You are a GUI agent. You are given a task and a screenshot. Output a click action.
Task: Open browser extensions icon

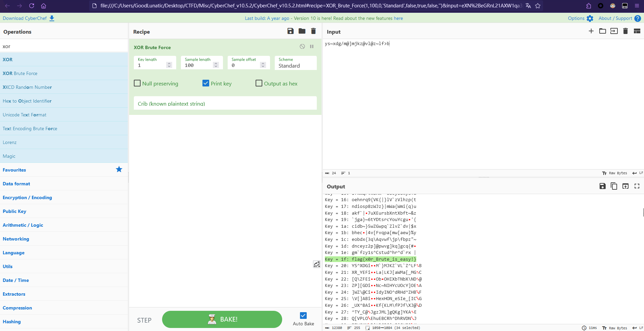(x=589, y=6)
